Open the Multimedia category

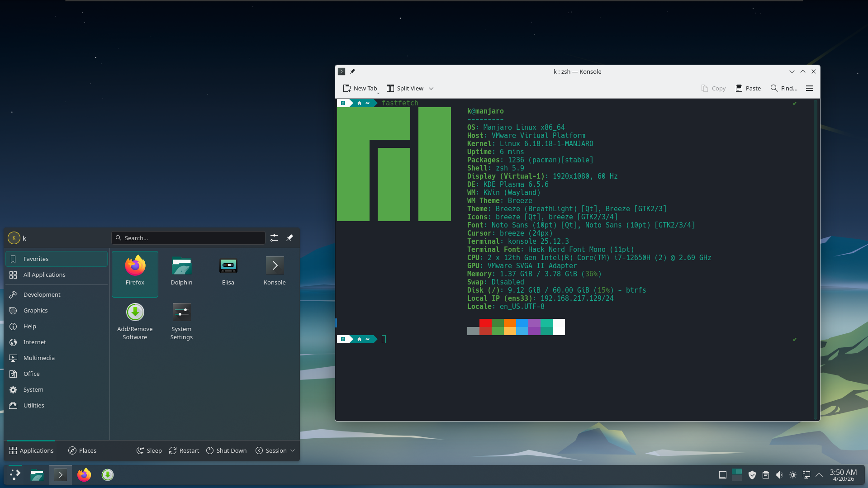(x=57, y=358)
